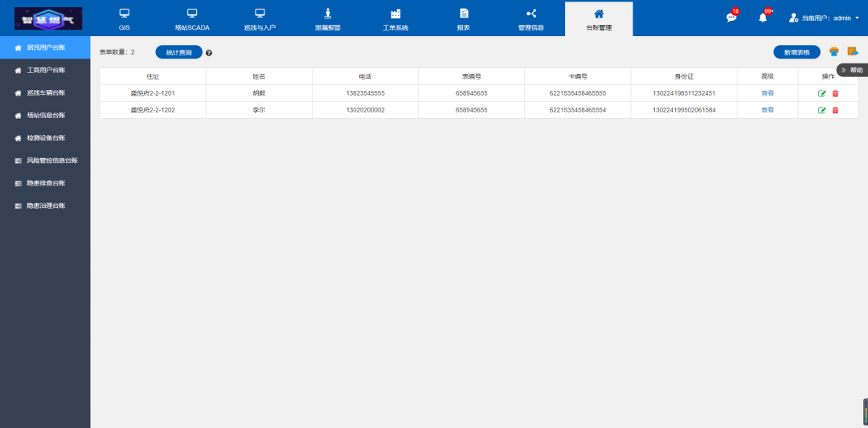Click the 电话 column header

tap(366, 76)
